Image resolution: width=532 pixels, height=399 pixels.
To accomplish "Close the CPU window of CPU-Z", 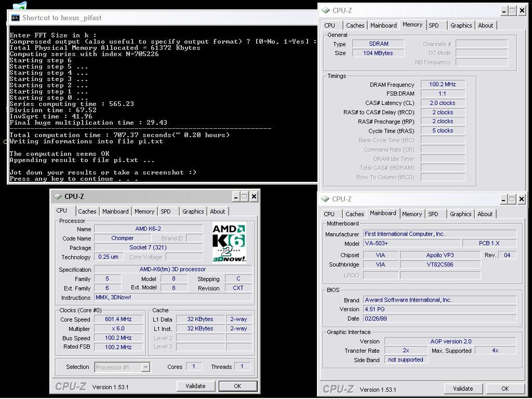I will pos(254,196).
